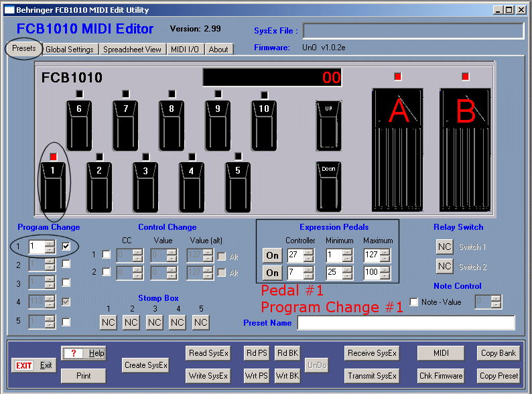
Task: Enable Control Change 1 checkbox
Action: [106, 254]
